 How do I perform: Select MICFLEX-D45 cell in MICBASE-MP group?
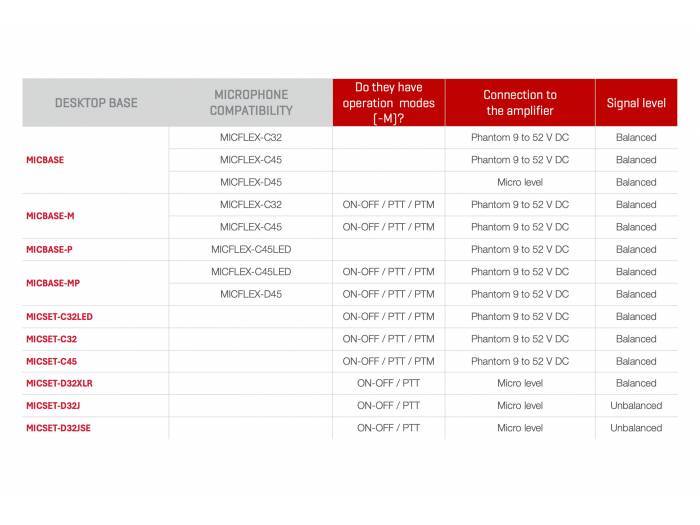click(251, 294)
